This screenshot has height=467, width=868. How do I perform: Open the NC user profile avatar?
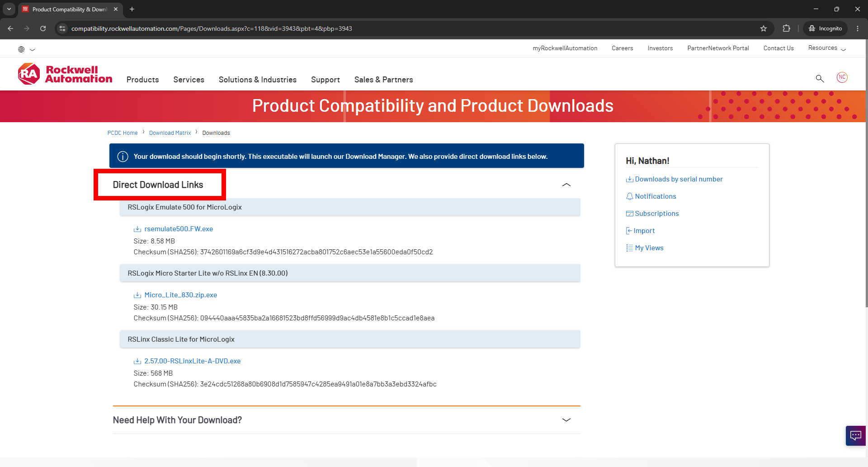pyautogui.click(x=842, y=77)
